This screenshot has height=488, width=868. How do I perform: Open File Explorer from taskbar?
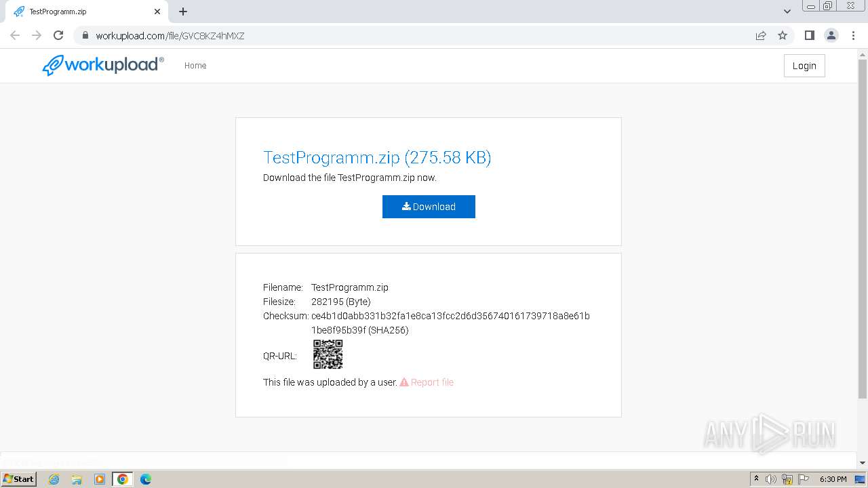[x=77, y=479]
